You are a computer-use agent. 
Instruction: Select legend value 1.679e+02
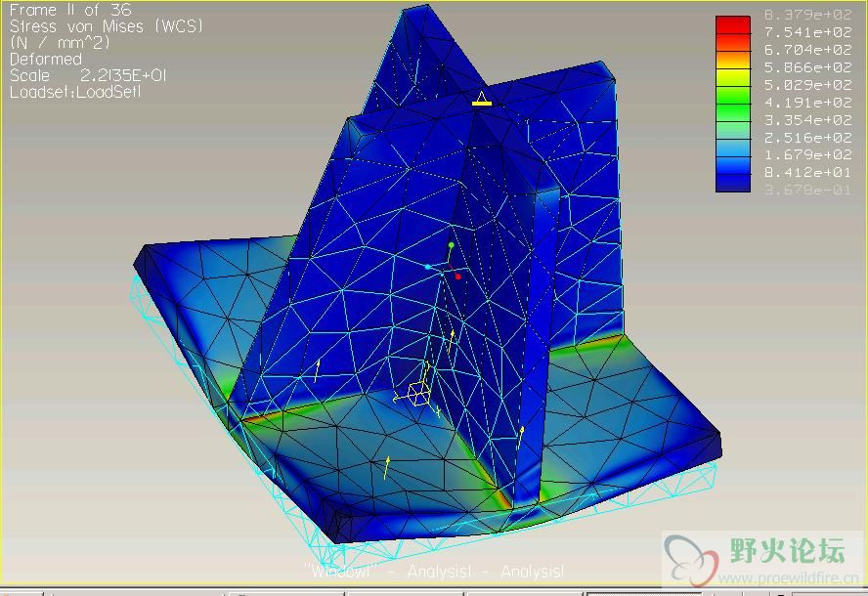pyautogui.click(x=807, y=155)
